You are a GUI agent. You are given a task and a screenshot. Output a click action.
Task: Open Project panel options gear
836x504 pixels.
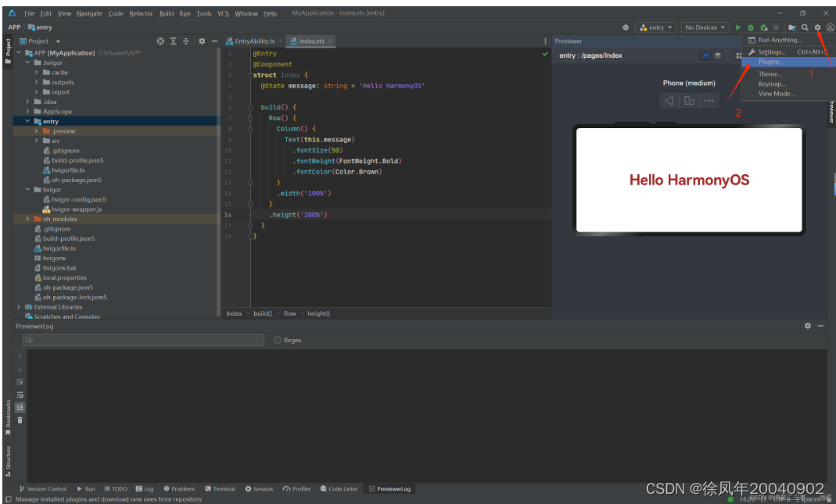click(202, 41)
